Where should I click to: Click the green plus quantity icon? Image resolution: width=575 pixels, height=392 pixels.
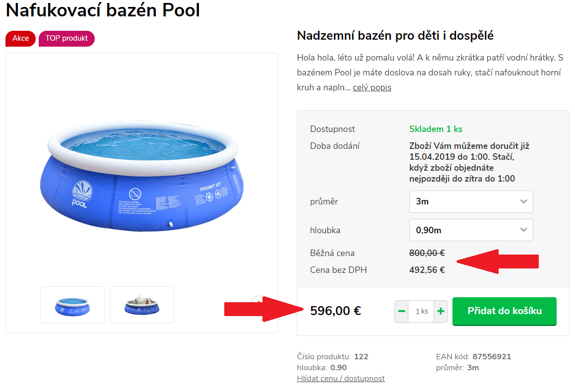[441, 311]
